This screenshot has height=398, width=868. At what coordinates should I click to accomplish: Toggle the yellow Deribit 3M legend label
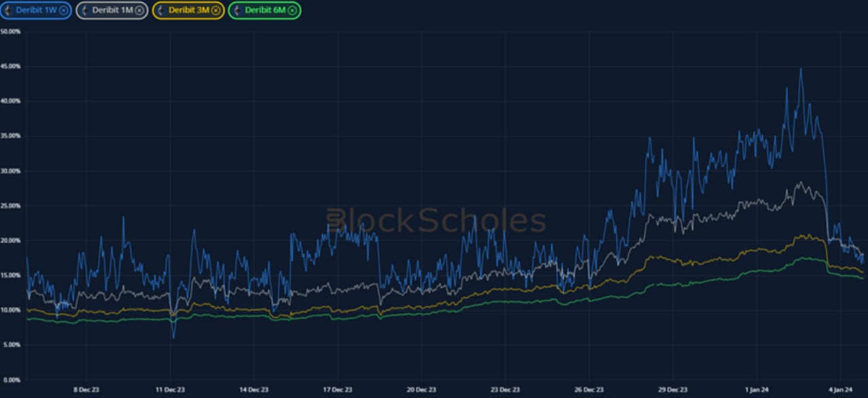tap(189, 10)
